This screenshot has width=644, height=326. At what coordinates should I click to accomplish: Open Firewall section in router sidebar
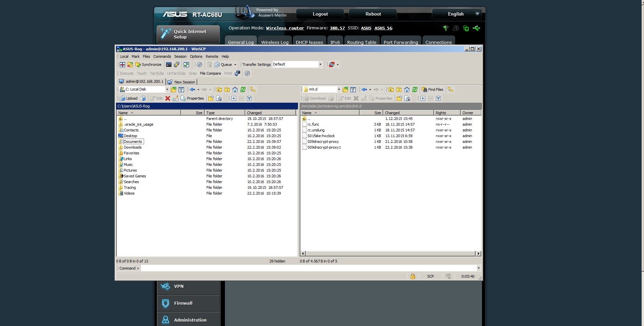click(188, 303)
